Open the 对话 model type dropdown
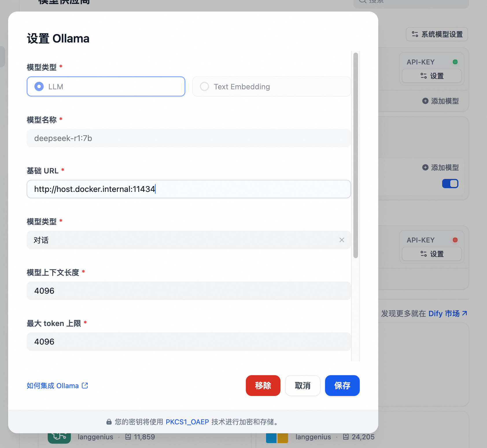The image size is (487, 448). pyautogui.click(x=189, y=240)
